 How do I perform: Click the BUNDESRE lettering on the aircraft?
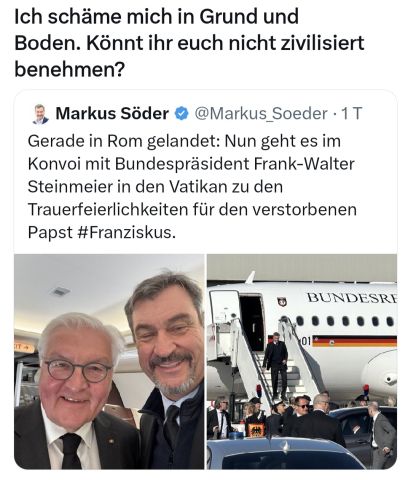352,297
